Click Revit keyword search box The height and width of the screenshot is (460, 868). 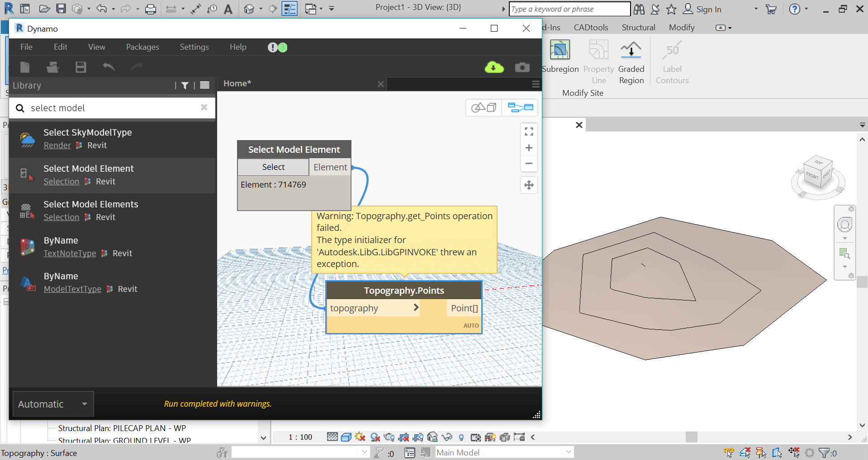[x=569, y=9]
